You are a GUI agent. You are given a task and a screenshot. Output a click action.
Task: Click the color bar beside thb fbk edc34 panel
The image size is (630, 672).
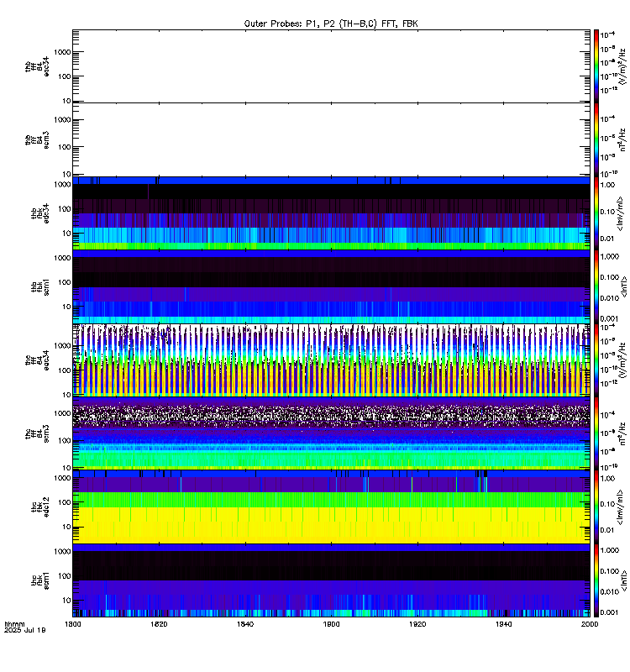(x=596, y=213)
